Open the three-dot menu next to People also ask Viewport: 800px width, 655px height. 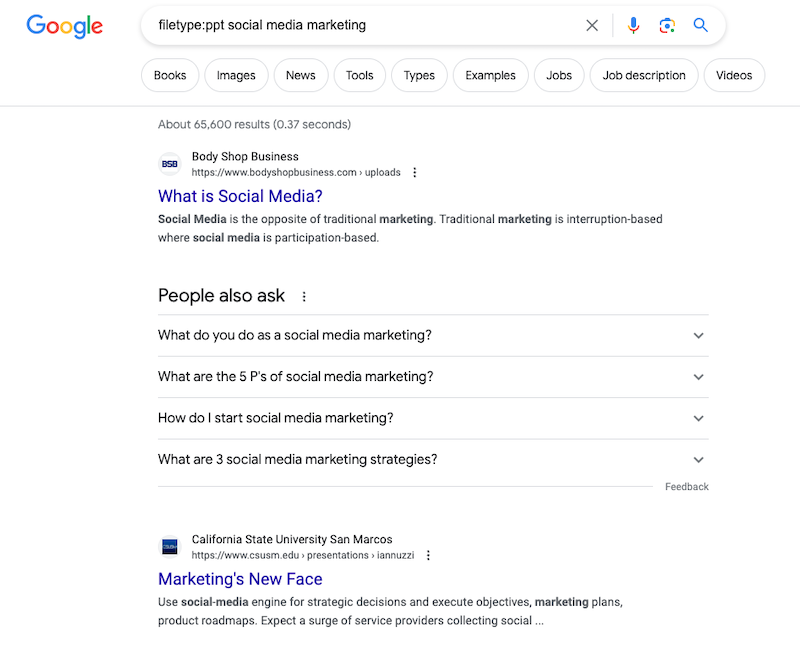pos(304,295)
